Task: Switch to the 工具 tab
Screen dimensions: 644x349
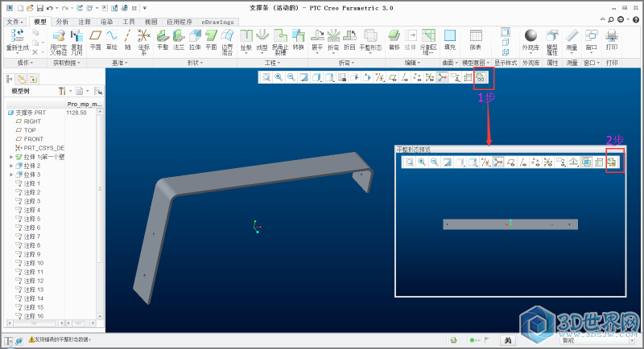Action: click(x=129, y=22)
